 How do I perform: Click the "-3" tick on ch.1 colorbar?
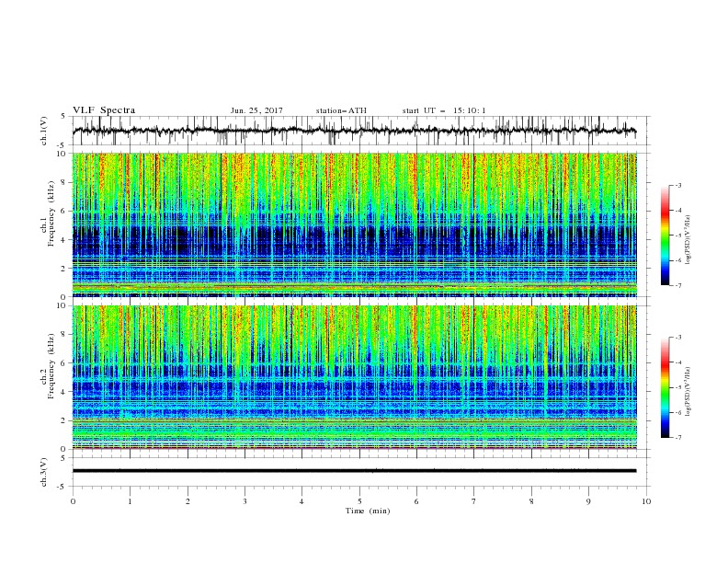678,185
